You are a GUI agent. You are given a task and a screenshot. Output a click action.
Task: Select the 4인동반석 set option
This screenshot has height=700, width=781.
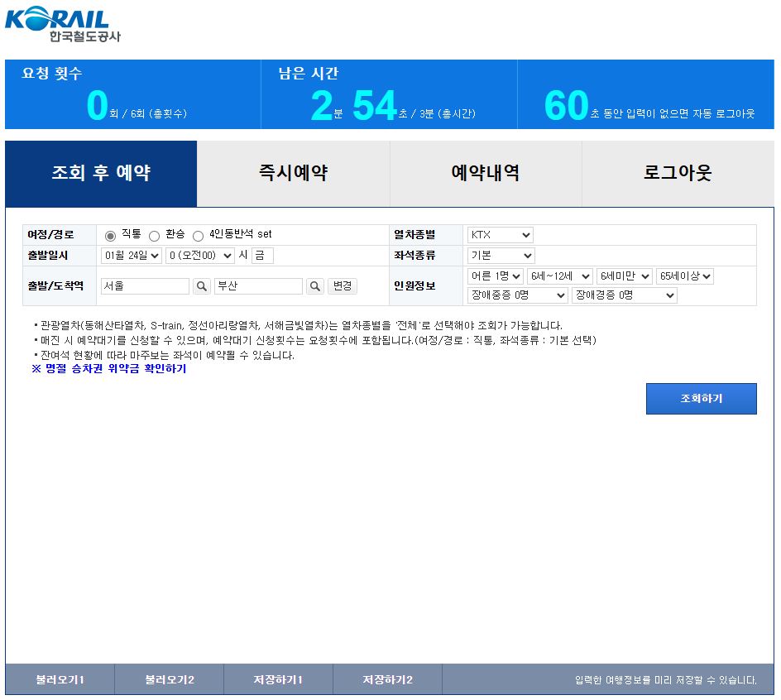coord(198,234)
